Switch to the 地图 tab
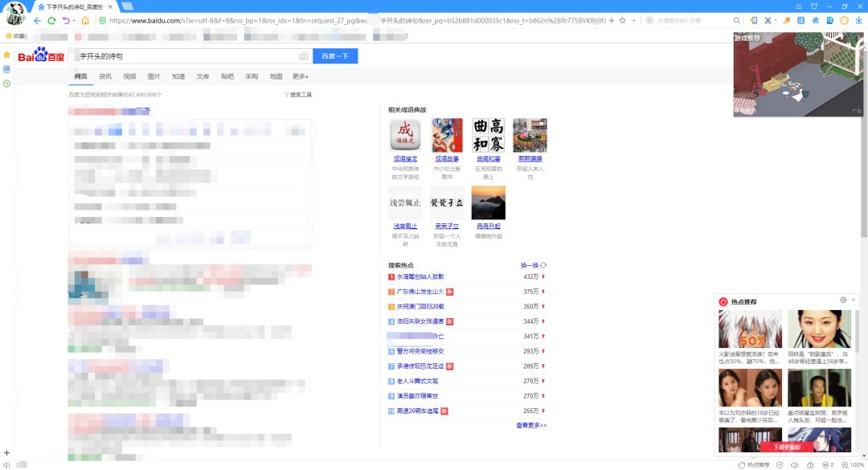Viewport: 868px width, 470px height. [x=276, y=76]
